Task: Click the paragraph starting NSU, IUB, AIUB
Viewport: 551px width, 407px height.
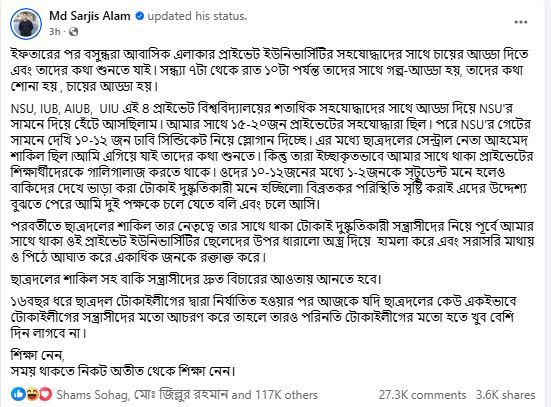Action: [x=272, y=156]
